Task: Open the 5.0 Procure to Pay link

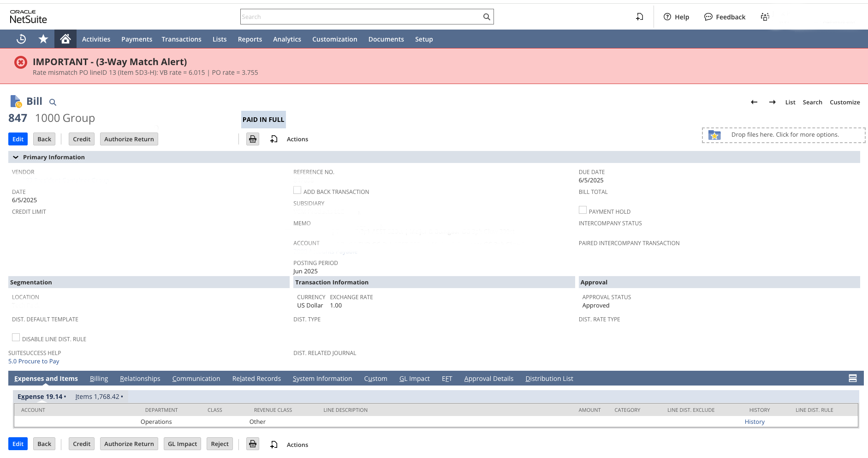Action: (34, 362)
